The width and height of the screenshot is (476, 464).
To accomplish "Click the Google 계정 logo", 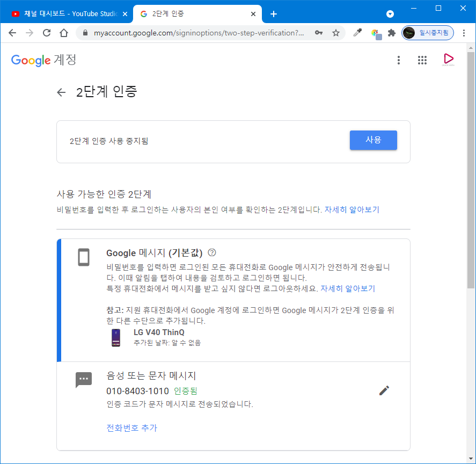I will tap(43, 60).
